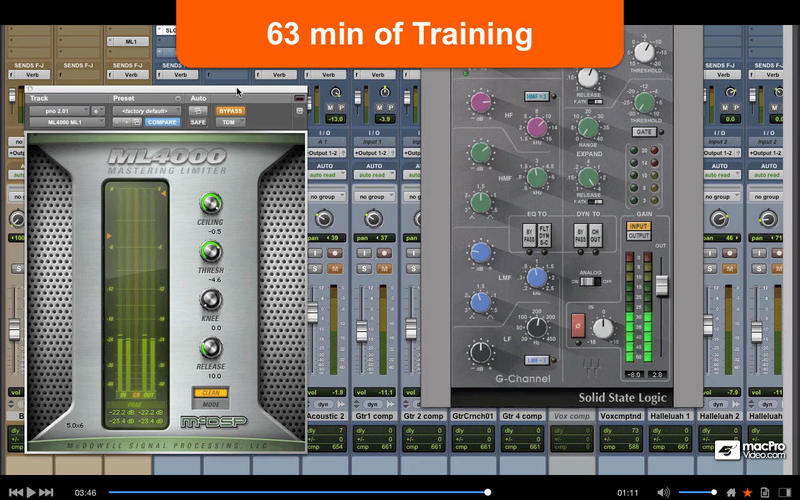Click the orange threshold marker on ML4000 meter
This screenshot has height=500, width=800.
click(109, 236)
